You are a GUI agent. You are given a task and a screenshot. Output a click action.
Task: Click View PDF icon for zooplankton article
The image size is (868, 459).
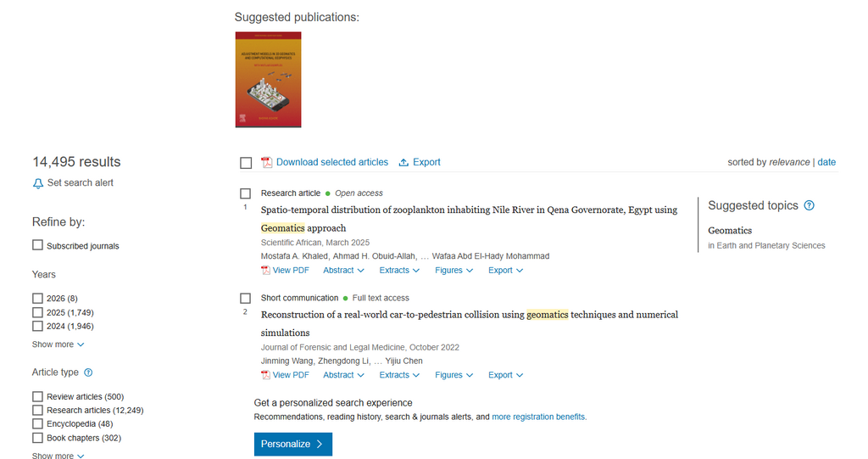tap(265, 271)
